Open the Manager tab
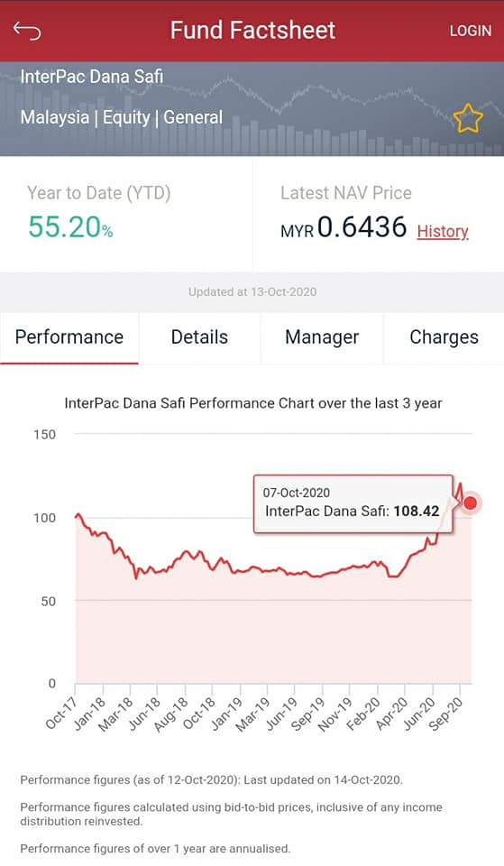 point(322,337)
